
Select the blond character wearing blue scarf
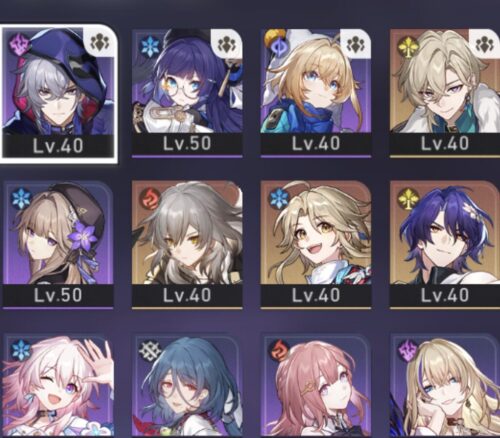click(x=316, y=81)
